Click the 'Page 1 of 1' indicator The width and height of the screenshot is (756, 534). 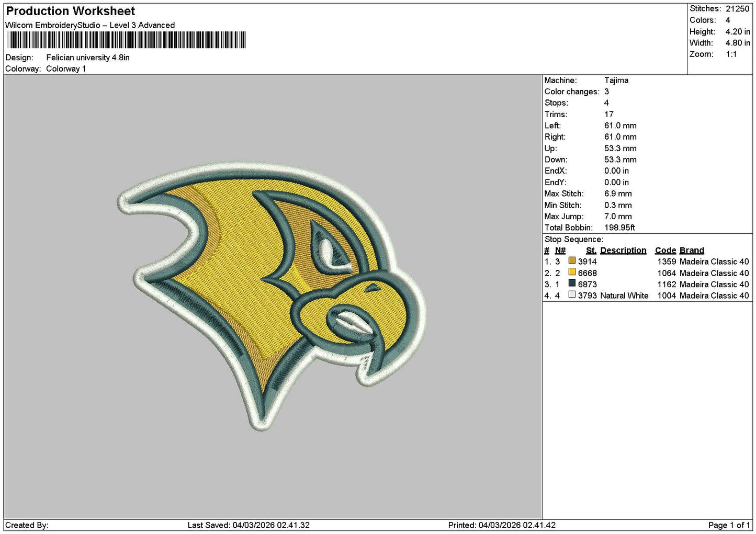(x=729, y=525)
